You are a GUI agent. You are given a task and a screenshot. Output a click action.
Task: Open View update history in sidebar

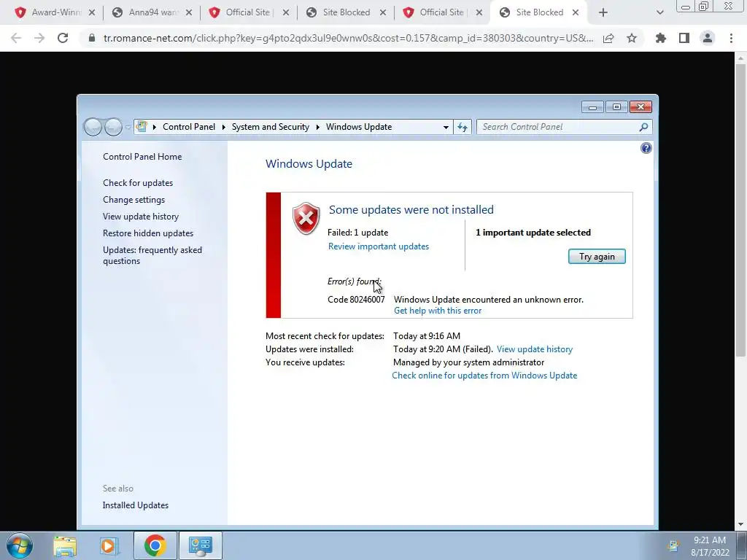click(x=141, y=216)
